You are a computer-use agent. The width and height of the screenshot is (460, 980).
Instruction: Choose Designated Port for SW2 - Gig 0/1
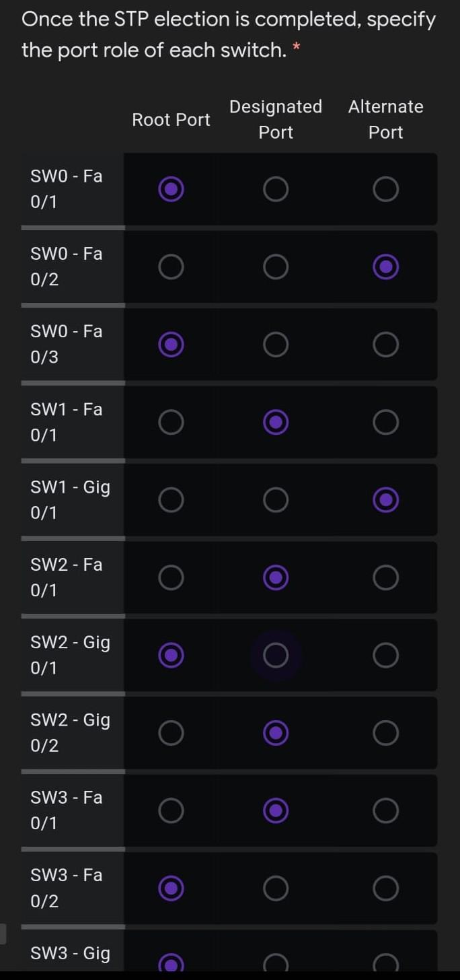coord(276,655)
